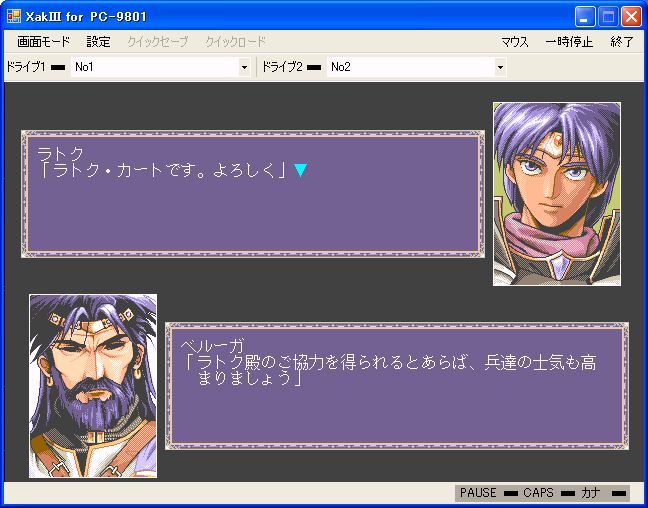Viewport: 648px width, 508px height.
Task: Pause emulation with 一時停止
Action: pos(569,42)
